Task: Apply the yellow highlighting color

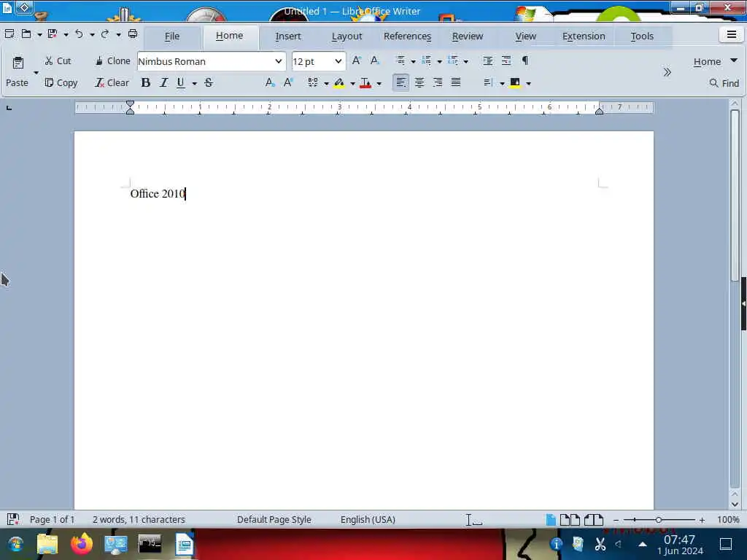Action: (x=339, y=83)
